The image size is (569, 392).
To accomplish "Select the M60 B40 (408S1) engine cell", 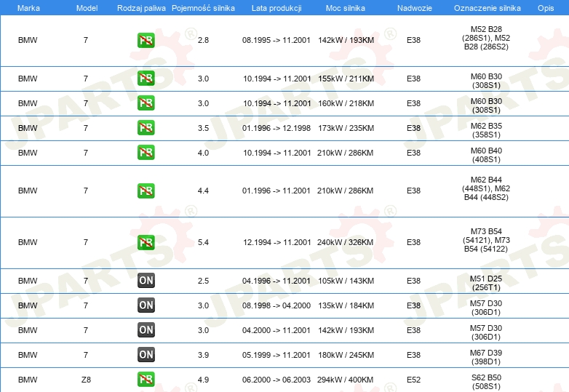I will click(486, 155).
